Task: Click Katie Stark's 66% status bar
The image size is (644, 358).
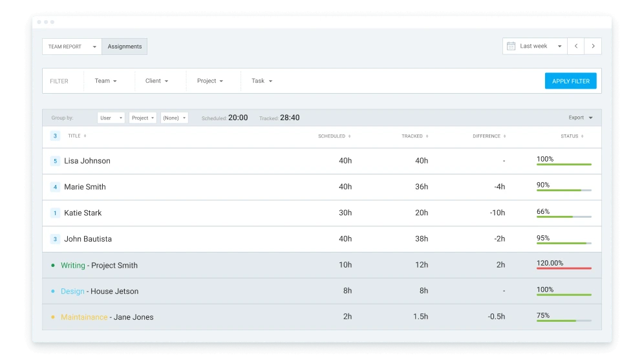Action: (x=564, y=216)
